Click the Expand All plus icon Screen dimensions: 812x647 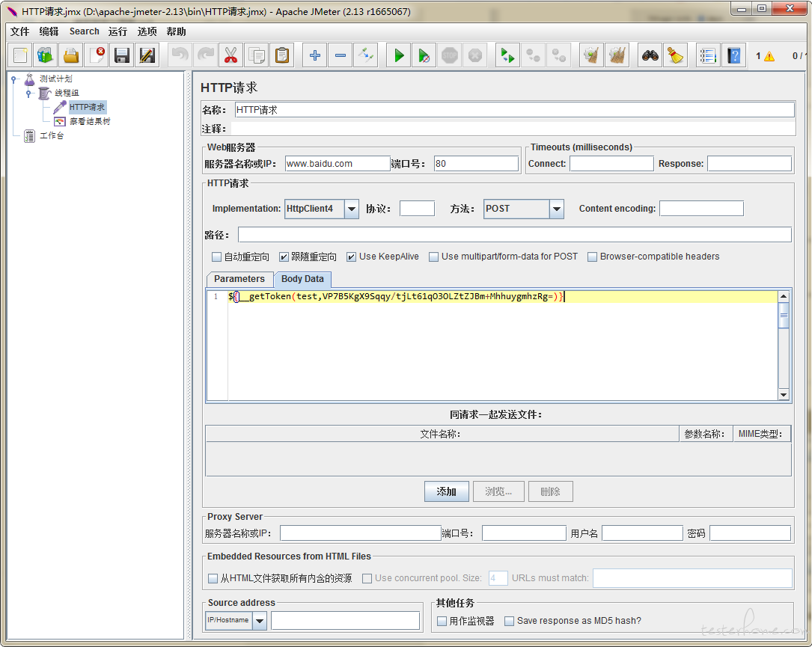click(x=315, y=55)
